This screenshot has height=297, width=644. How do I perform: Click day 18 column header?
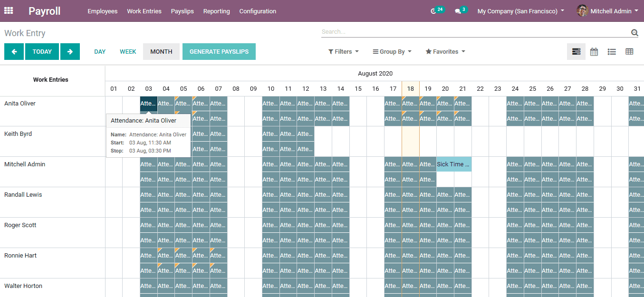click(410, 89)
